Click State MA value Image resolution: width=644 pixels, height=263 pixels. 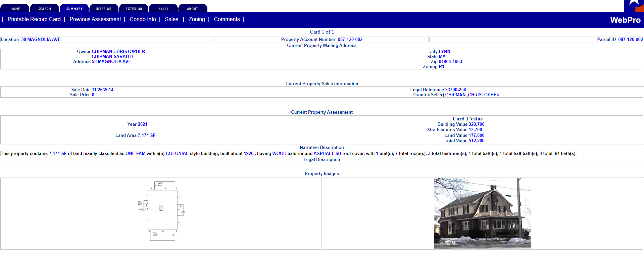442,57
